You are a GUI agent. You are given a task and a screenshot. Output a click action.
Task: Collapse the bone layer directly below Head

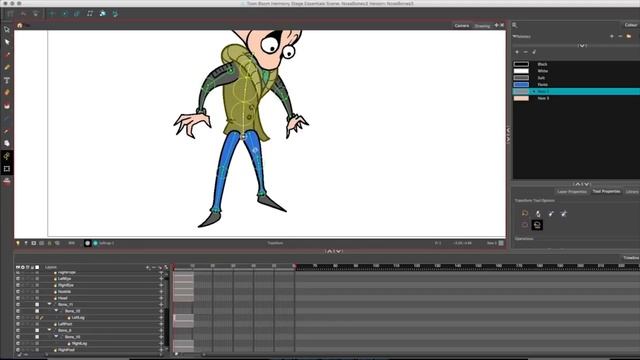click(49, 304)
